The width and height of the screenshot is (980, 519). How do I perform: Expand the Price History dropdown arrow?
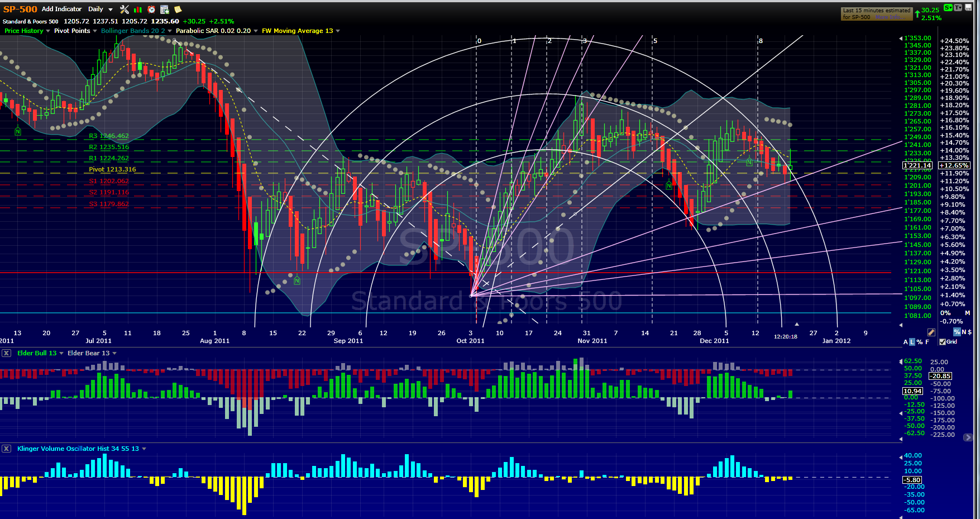(x=48, y=31)
